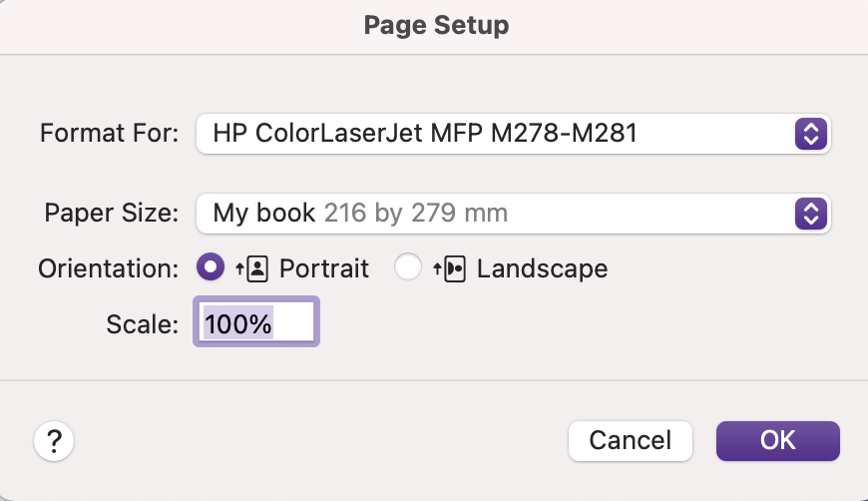Click the Paper Size label

pyautogui.click(x=112, y=213)
